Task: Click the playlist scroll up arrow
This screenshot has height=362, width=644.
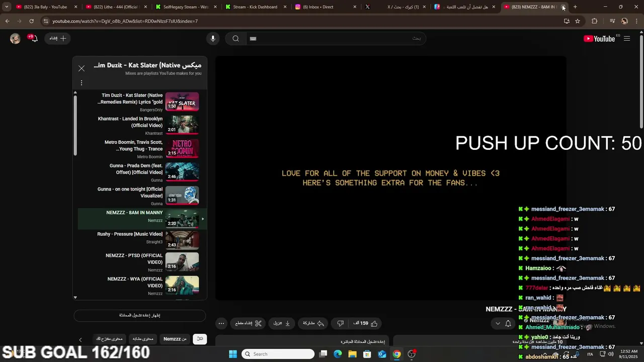Action: click(75, 93)
